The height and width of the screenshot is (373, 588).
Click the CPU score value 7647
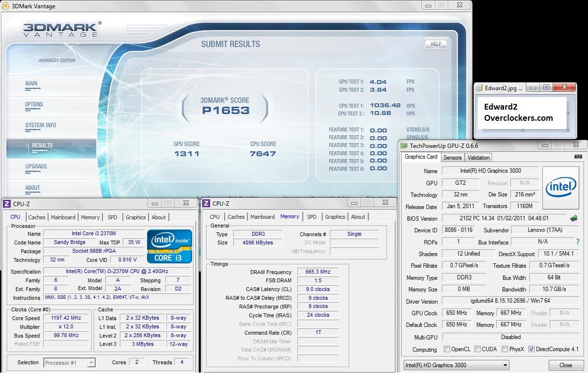tap(263, 154)
